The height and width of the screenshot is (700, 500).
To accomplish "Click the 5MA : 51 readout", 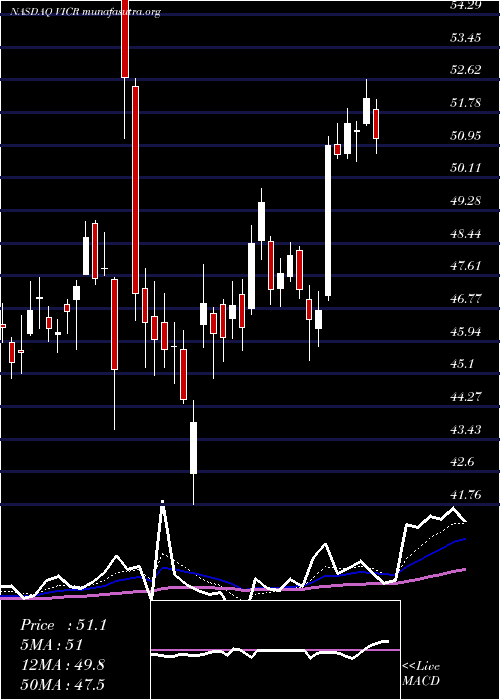I will tap(51, 645).
